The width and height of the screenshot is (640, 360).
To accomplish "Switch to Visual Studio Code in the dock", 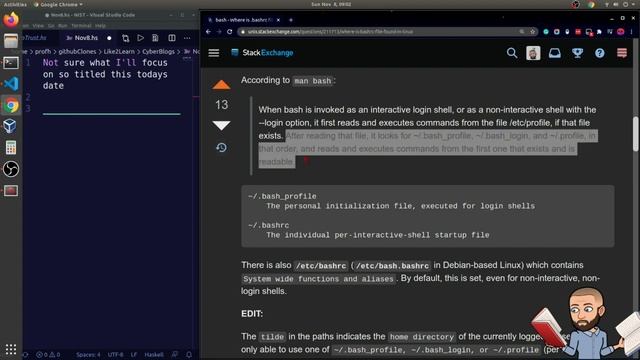I will (11, 84).
